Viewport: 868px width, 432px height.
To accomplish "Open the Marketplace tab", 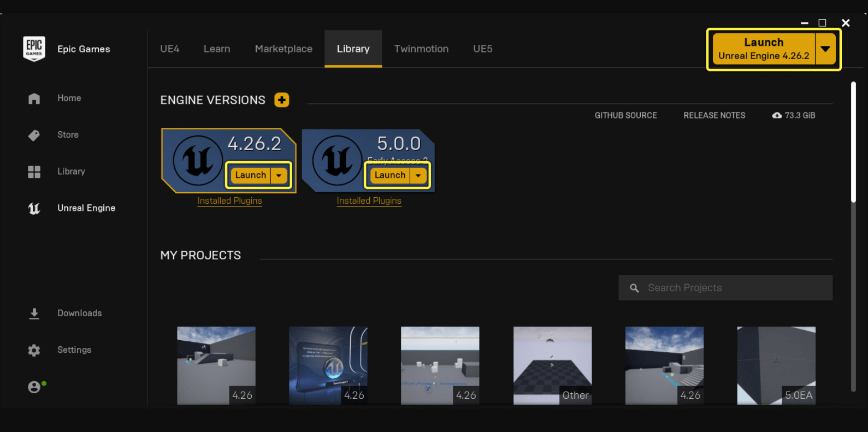I will tap(284, 49).
